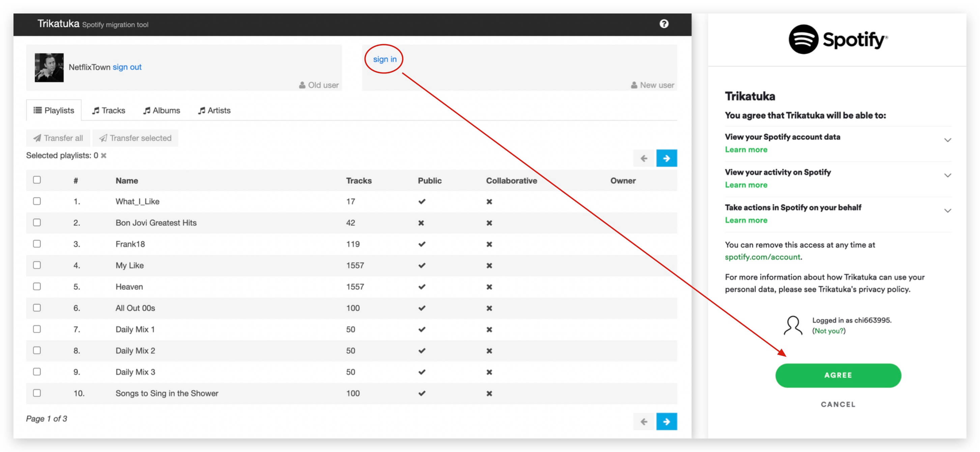The image size is (980, 452).
Task: Click Collaborative cross for Heaven
Action: 489,286
